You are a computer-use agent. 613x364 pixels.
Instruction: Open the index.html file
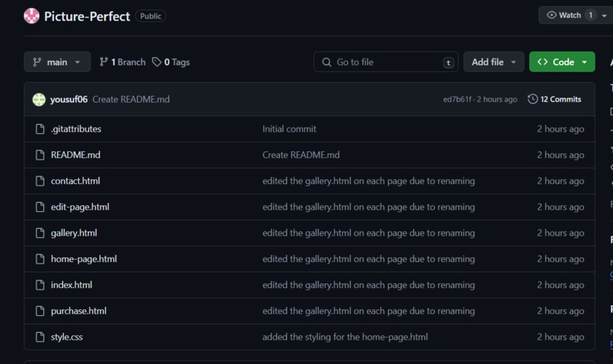(71, 285)
